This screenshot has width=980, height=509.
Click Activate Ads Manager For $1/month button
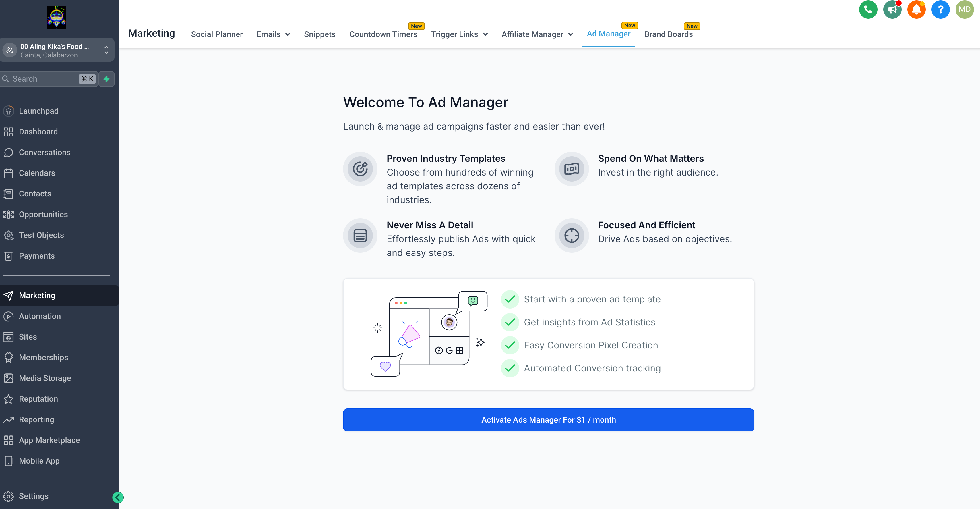[548, 420]
